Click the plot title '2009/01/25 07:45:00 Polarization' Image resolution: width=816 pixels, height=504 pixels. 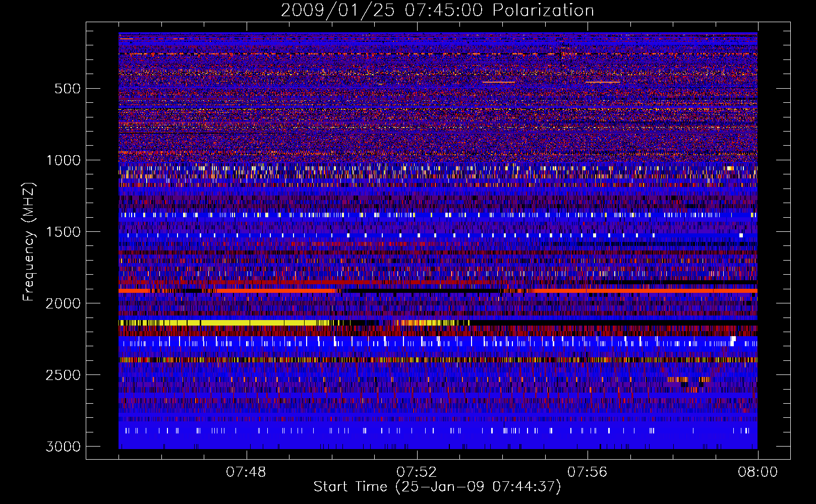[x=437, y=10]
